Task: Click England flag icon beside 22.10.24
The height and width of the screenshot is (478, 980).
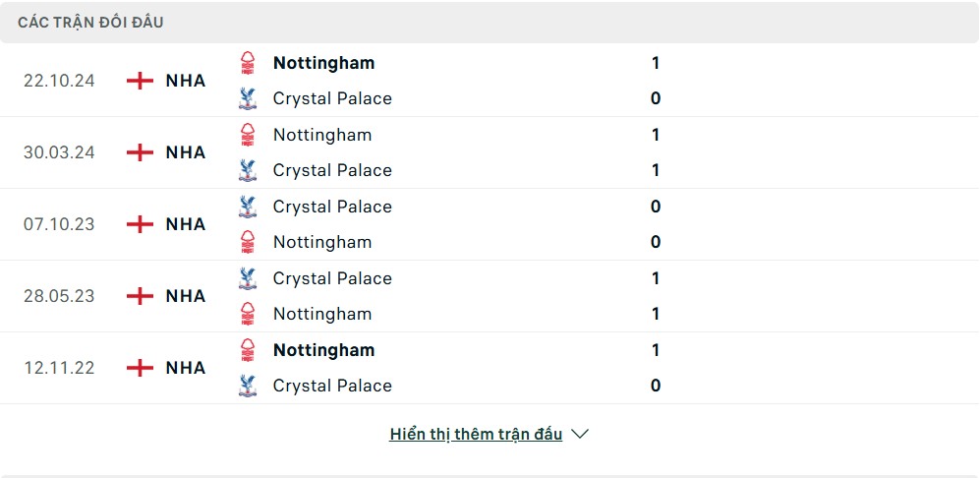Action: pos(140,81)
